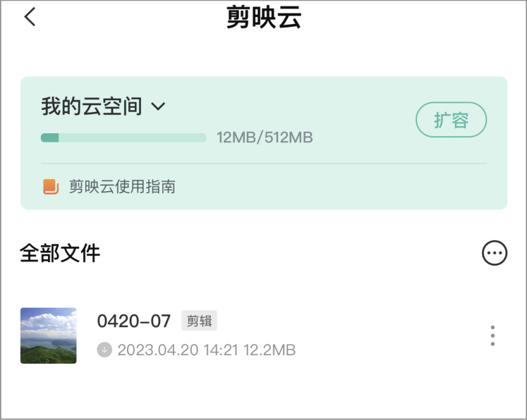Select the 0420-07 file name
Viewport: 527px width, 420px height.
point(134,321)
